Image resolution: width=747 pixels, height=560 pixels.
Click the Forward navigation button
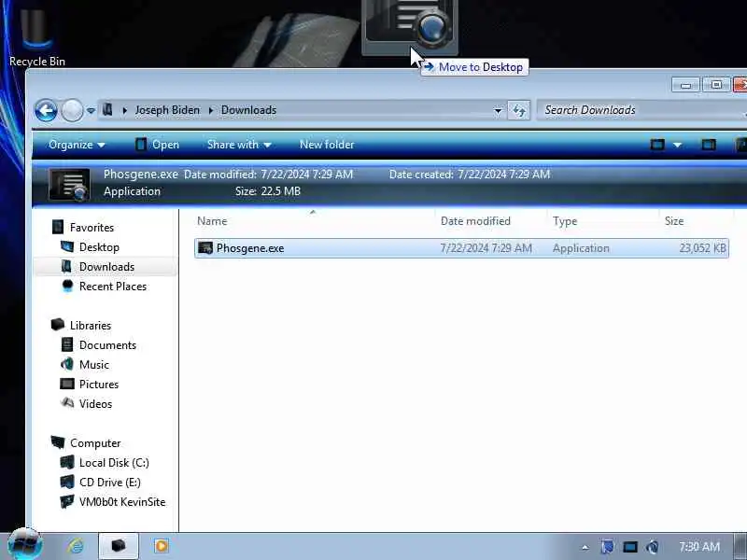(73, 110)
